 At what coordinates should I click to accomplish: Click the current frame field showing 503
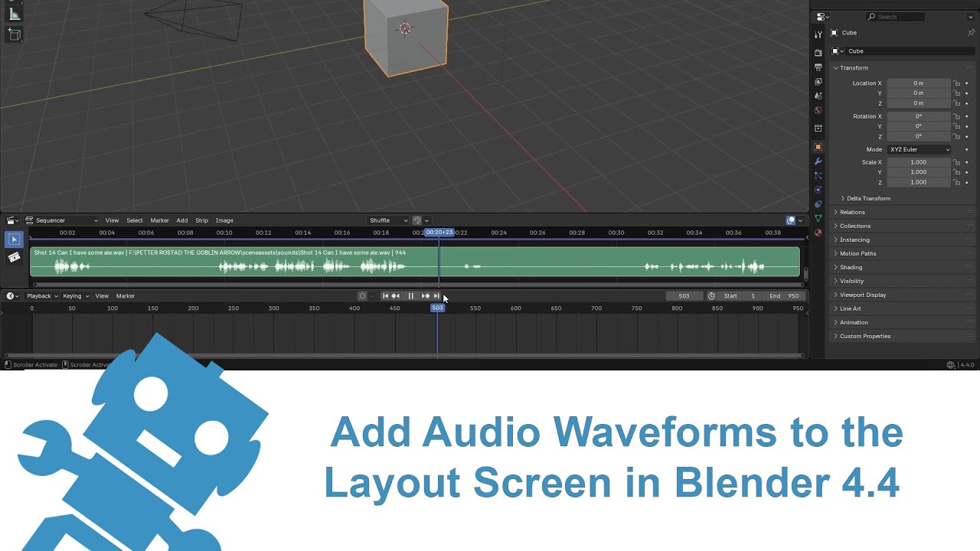pyautogui.click(x=684, y=296)
